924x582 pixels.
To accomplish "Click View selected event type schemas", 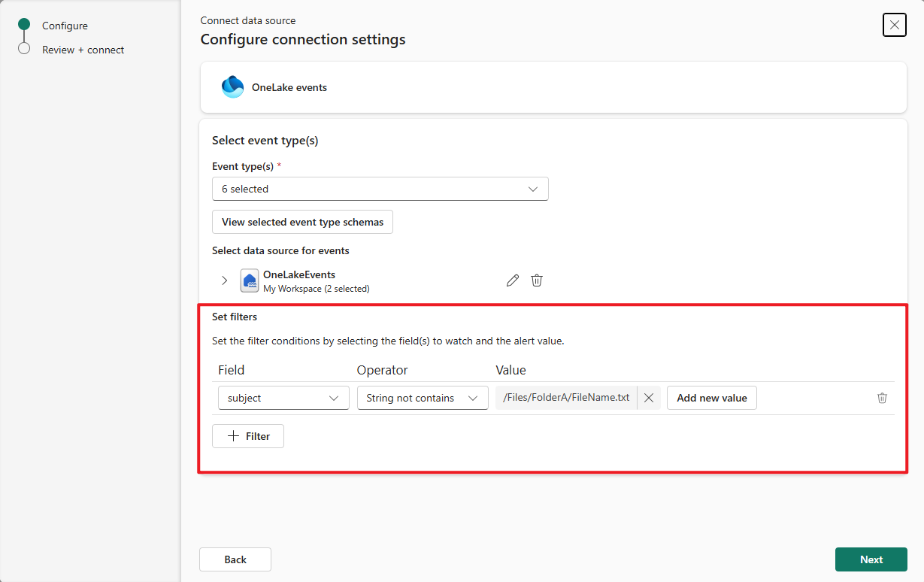I will (301, 222).
